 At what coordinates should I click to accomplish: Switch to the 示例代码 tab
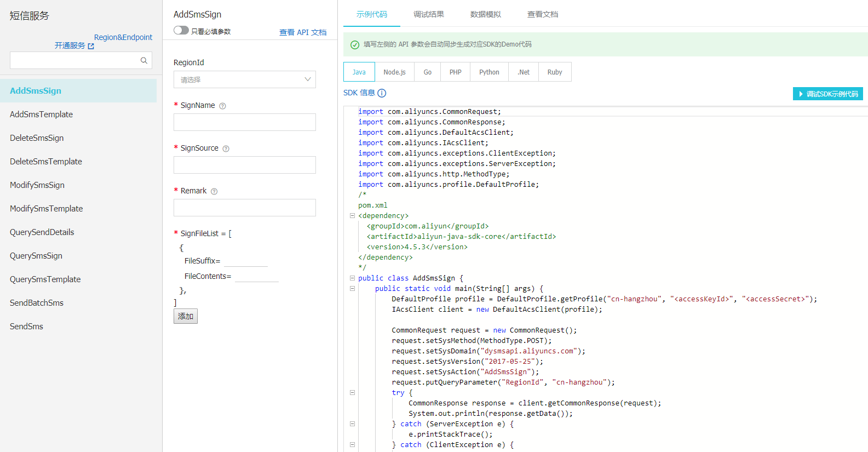point(372,14)
